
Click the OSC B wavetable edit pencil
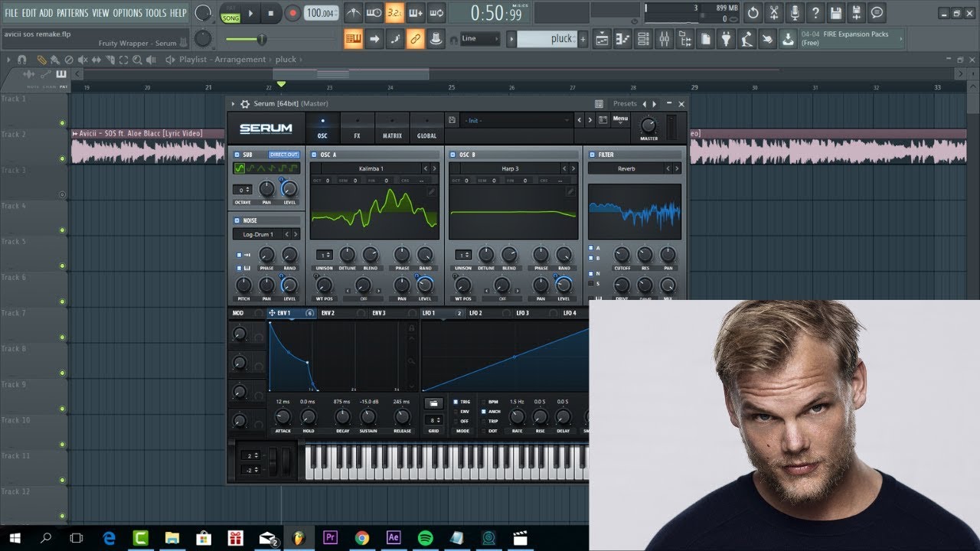tap(570, 192)
